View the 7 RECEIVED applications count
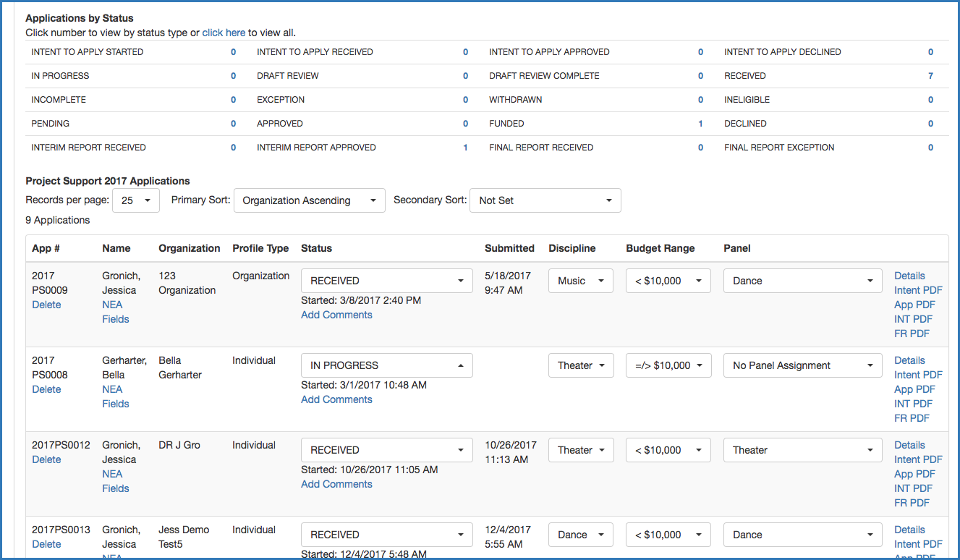 click(930, 76)
